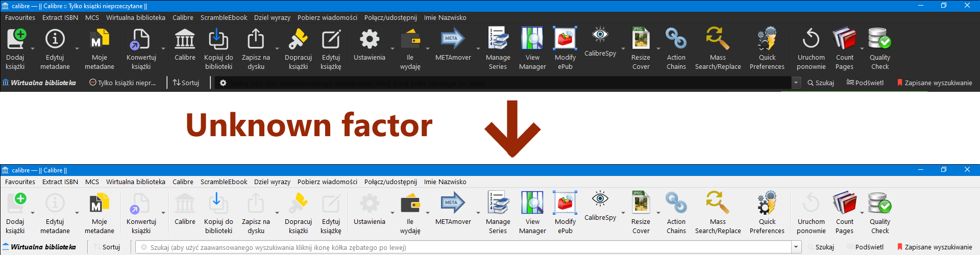The height and width of the screenshot is (255, 980).
Task: Open search history dropdown in dark window
Action: coord(796,83)
